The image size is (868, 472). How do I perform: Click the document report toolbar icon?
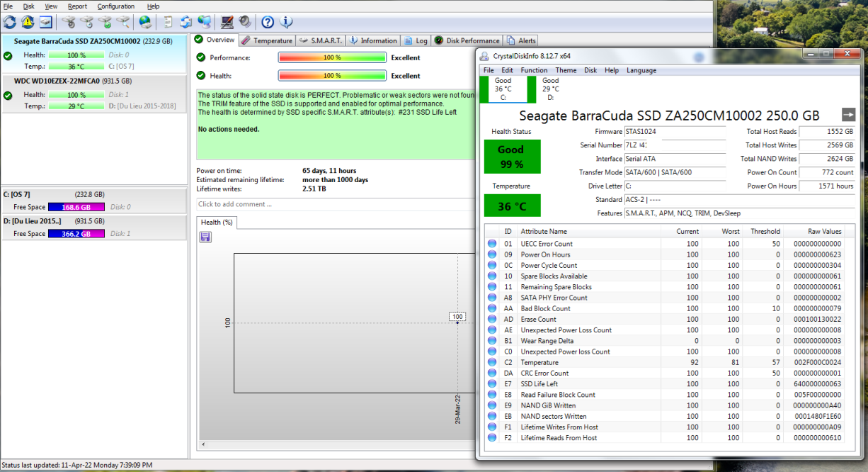tap(168, 22)
